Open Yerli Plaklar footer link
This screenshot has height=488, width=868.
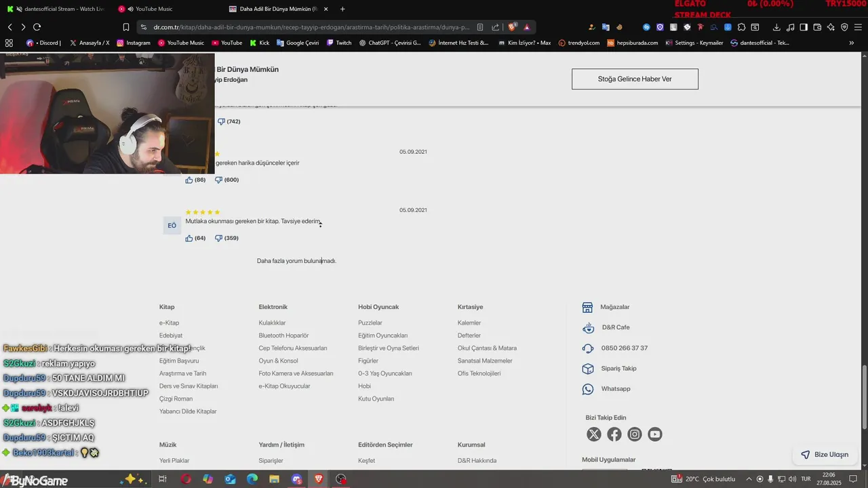tap(174, 460)
